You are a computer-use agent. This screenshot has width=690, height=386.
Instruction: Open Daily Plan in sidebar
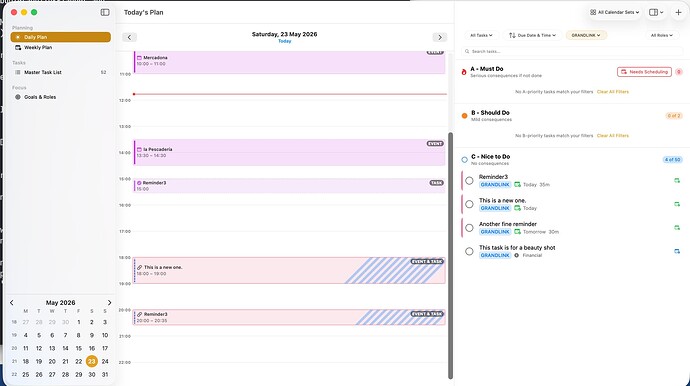(61, 37)
